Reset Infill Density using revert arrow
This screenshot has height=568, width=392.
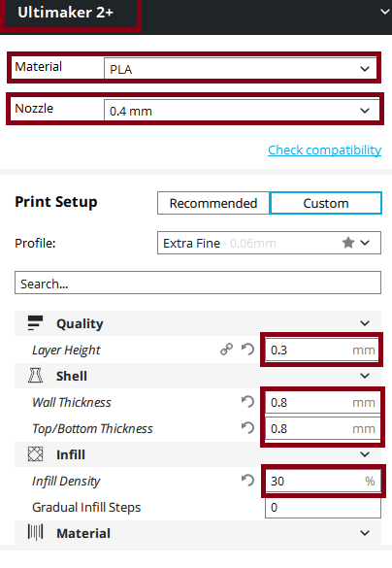[248, 481]
